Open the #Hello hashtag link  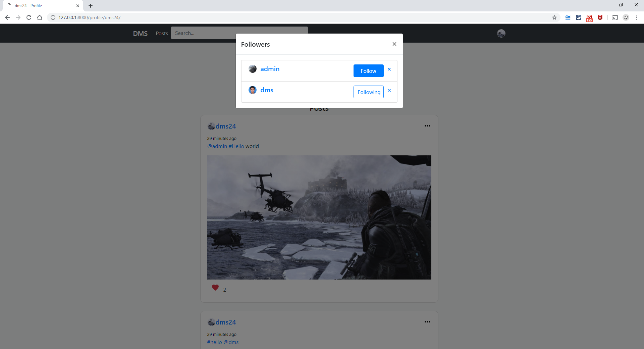(236, 146)
